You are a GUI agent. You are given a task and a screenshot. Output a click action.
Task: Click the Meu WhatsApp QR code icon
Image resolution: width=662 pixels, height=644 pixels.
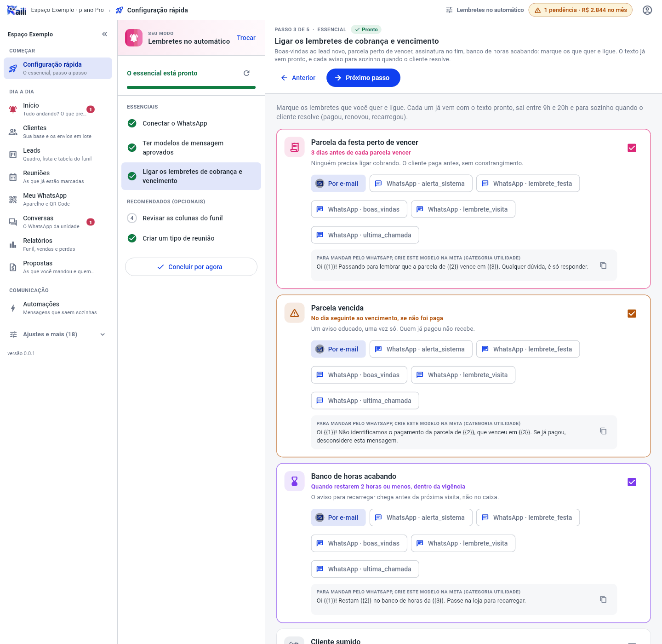(13, 200)
